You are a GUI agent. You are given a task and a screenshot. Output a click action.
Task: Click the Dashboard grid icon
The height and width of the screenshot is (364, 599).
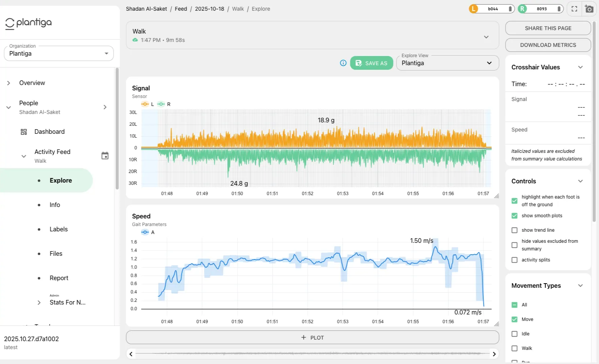(24, 132)
